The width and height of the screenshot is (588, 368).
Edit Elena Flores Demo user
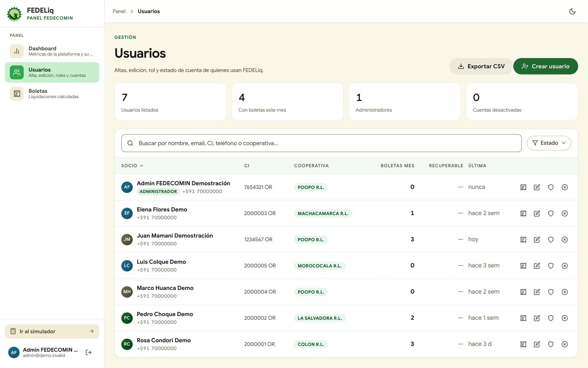pos(537,213)
